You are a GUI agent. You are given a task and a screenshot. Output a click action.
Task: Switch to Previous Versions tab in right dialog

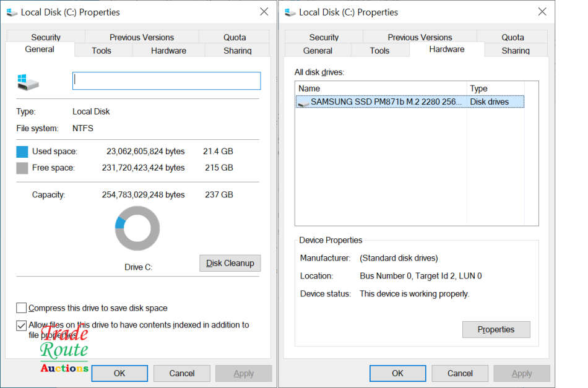(420, 37)
